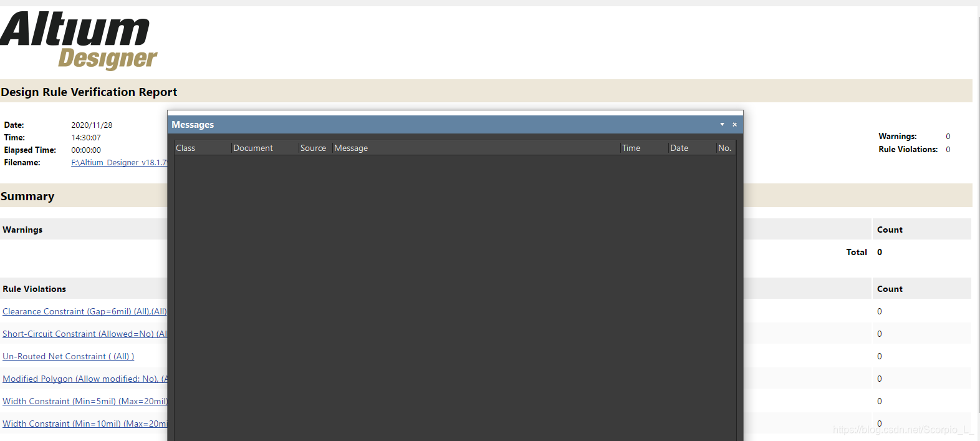980x441 pixels.
Task: Open Width Constraint (Min=10mil) link
Action: point(85,424)
